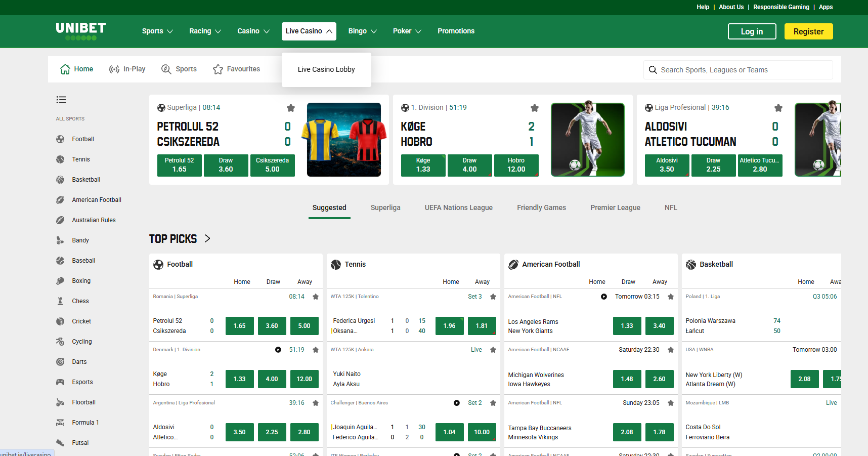Favourite the Aldosivi Liga Profesional card
868x456 pixels.
click(x=778, y=108)
